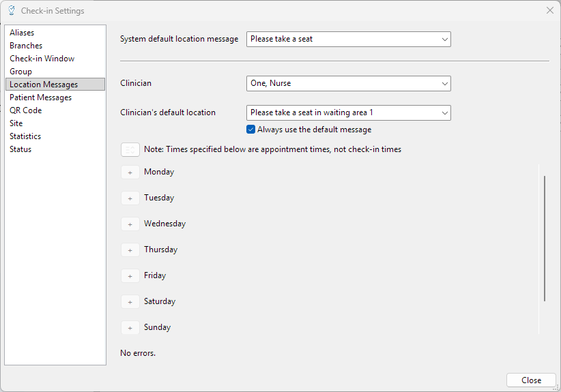The width and height of the screenshot is (561, 392).
Task: Select Patient Messages in the sidebar
Action: click(40, 97)
